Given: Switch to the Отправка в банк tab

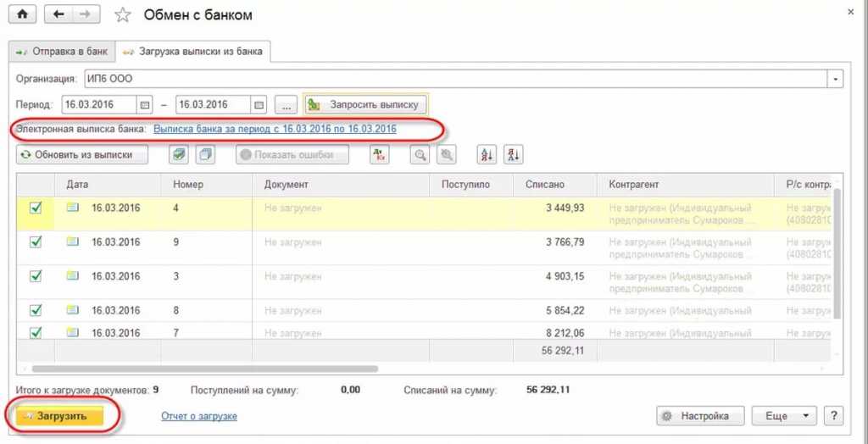Looking at the screenshot, I should [62, 52].
